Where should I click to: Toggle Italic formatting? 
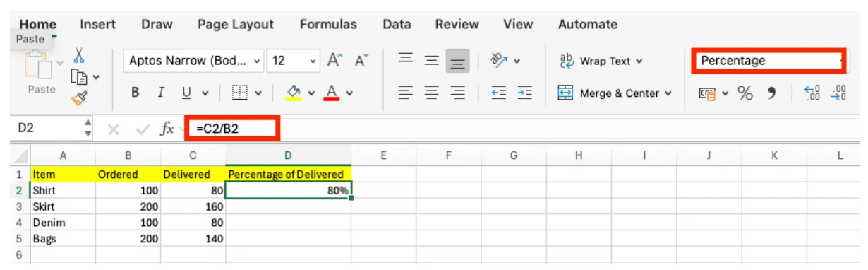pyautogui.click(x=161, y=93)
